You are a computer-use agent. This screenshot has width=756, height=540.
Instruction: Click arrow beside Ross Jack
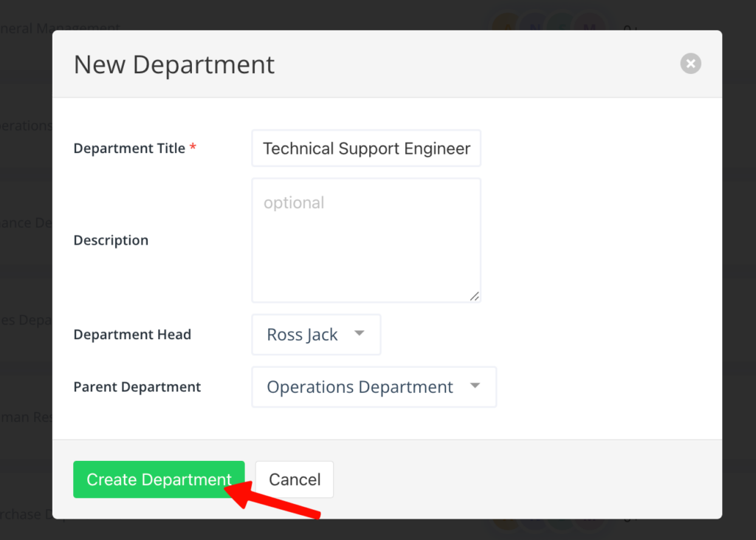click(360, 334)
